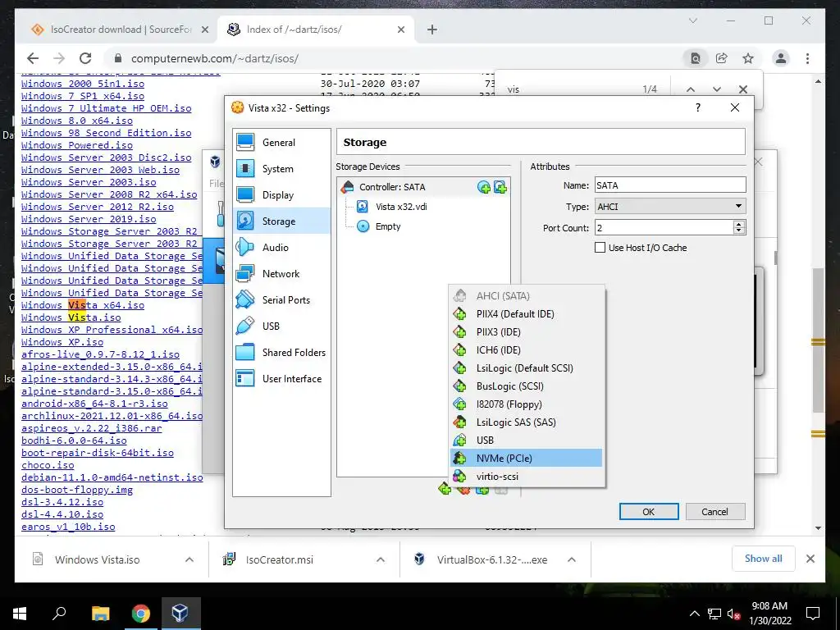840x630 pixels.
Task: Open User Interface settings category
Action: 281,379
